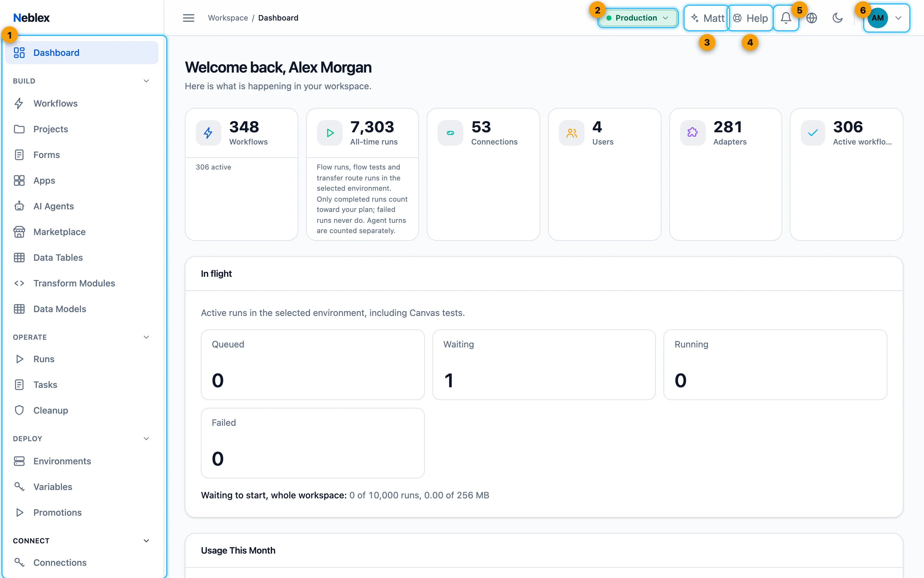Click the Neblex logo
Screen dimensions: 924x578
coord(31,18)
